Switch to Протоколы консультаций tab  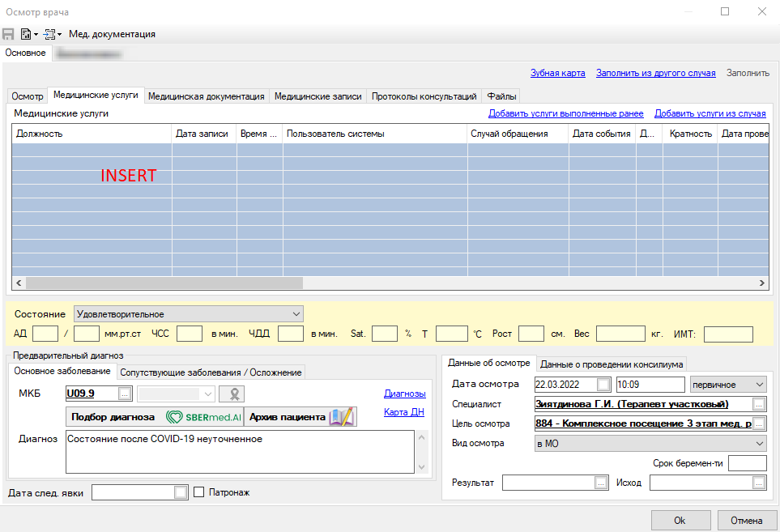tap(424, 96)
